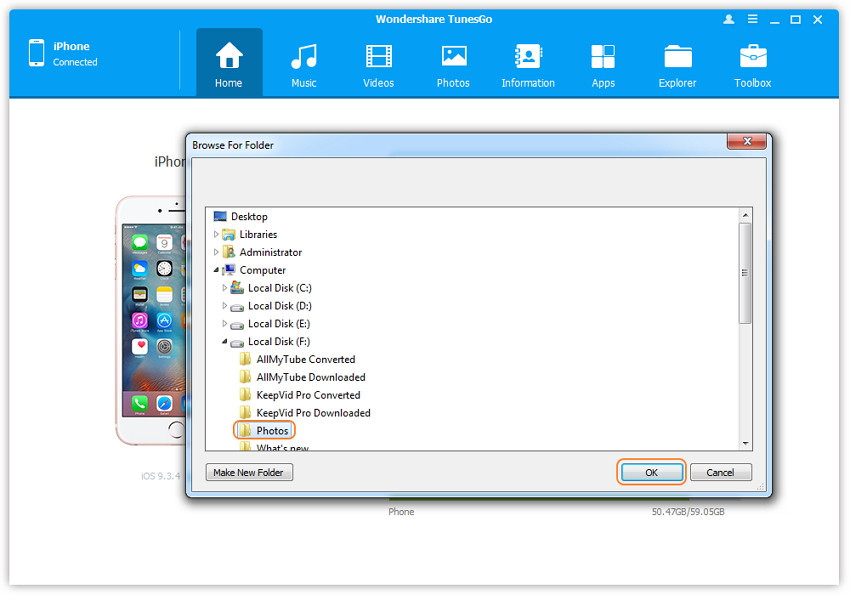Switch to the Apps section
This screenshot has width=850, height=595.
[603, 58]
